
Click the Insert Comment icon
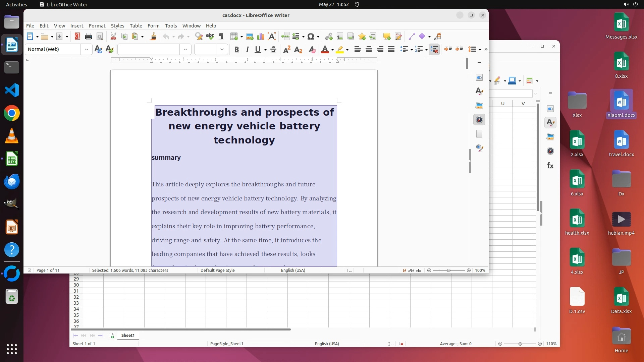(x=387, y=37)
